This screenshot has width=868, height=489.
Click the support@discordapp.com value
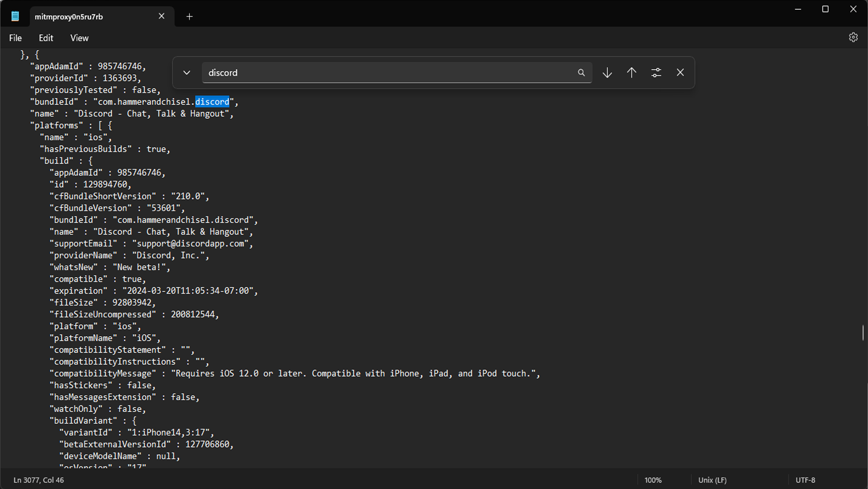(190, 243)
